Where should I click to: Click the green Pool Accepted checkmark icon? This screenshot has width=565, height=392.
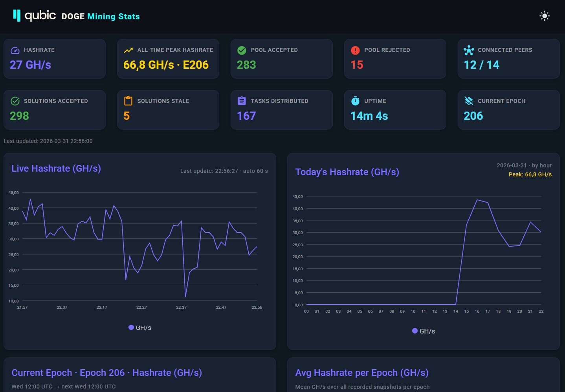click(242, 50)
